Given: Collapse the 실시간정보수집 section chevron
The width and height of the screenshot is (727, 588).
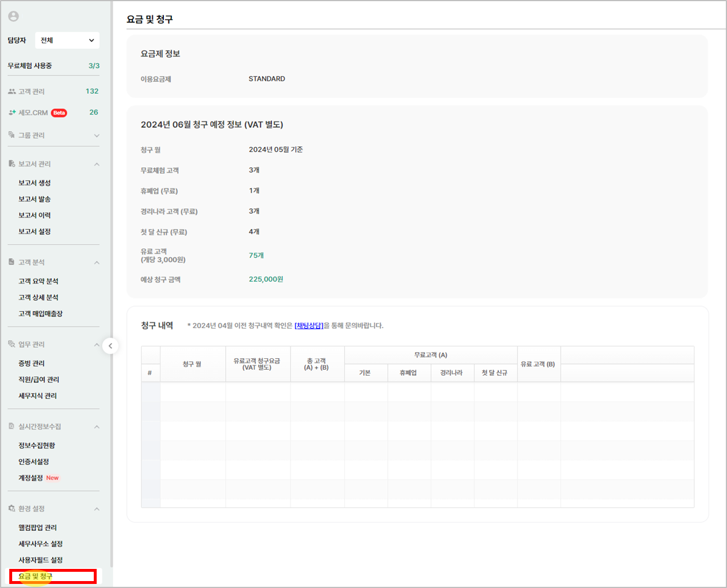Looking at the screenshot, I should (97, 427).
